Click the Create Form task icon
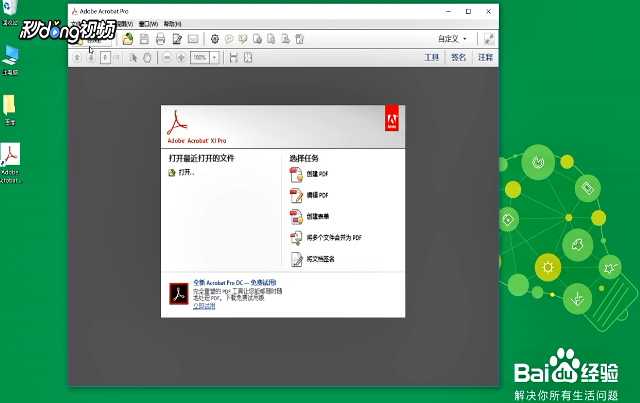 pyautogui.click(x=296, y=217)
